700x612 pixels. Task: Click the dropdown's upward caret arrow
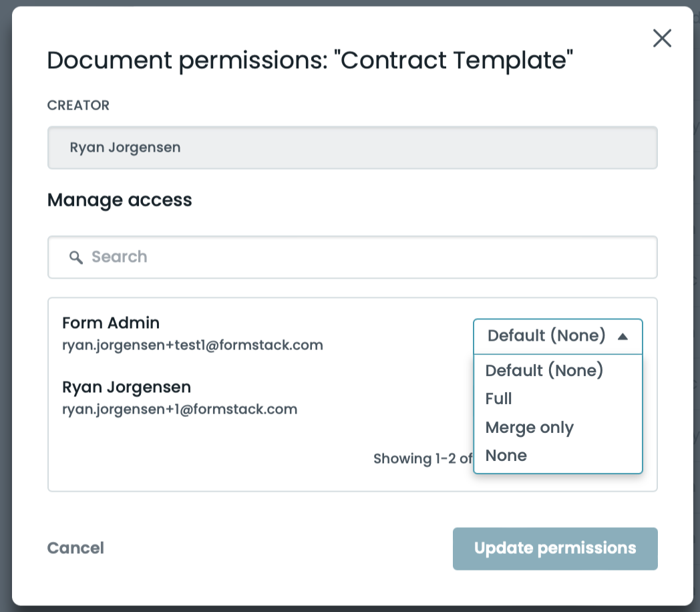click(623, 337)
